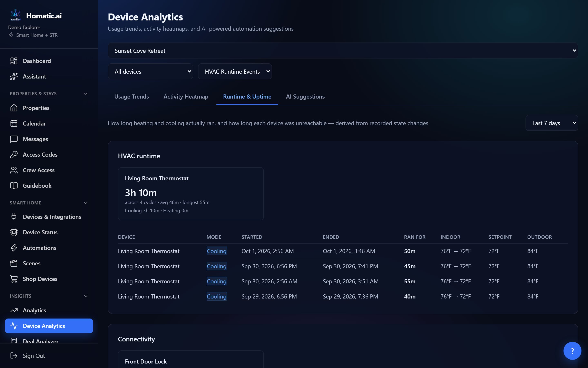Click Cooling badge for Sep 29 6:56 PM row

point(217,296)
